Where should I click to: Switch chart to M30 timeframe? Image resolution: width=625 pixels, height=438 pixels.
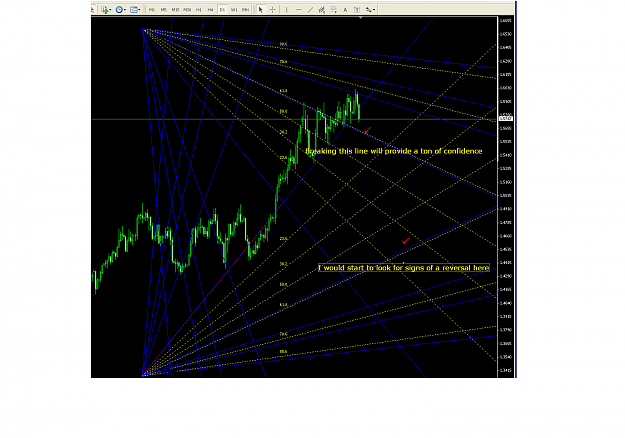(187, 10)
